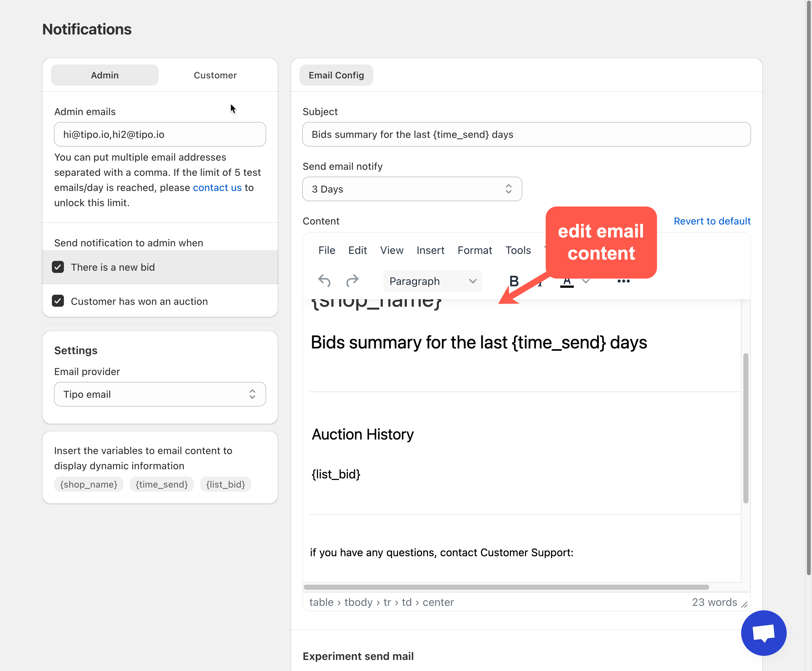Screen dimensions: 812x671
Task: Click the {list_bid} variable tag
Action: (226, 484)
